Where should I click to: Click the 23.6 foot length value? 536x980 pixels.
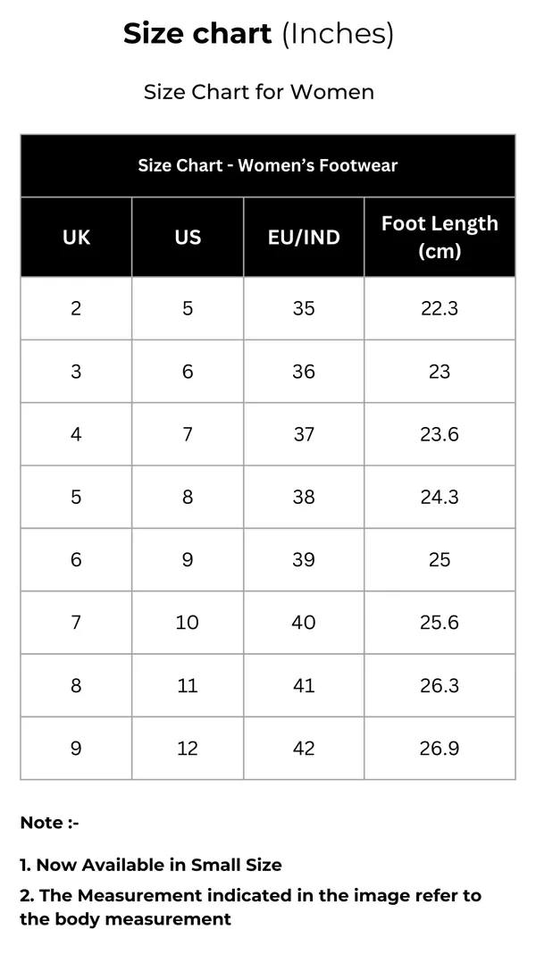point(440,434)
